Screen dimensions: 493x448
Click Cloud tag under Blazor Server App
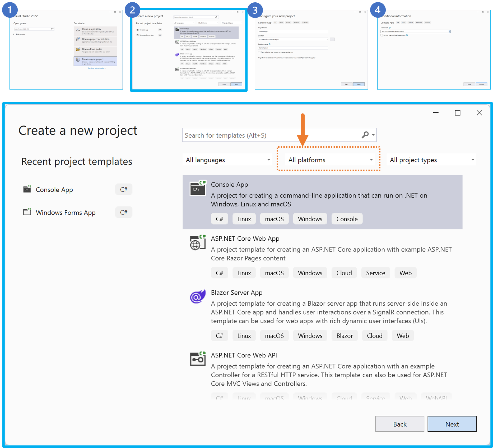click(x=374, y=336)
